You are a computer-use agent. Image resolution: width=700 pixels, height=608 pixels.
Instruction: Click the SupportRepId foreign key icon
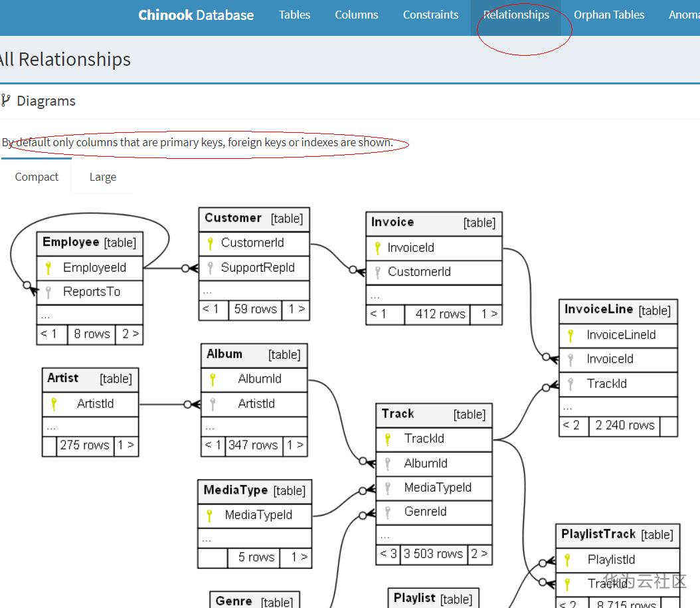click(210, 268)
